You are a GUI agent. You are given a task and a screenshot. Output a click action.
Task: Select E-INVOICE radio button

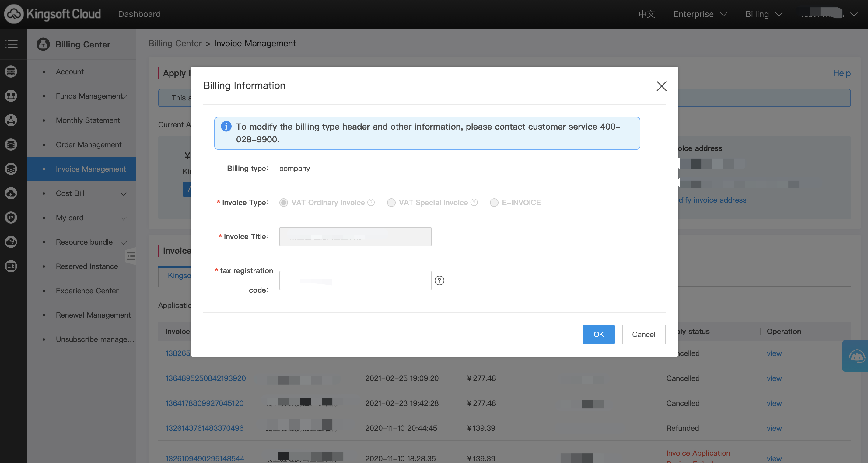(x=494, y=202)
